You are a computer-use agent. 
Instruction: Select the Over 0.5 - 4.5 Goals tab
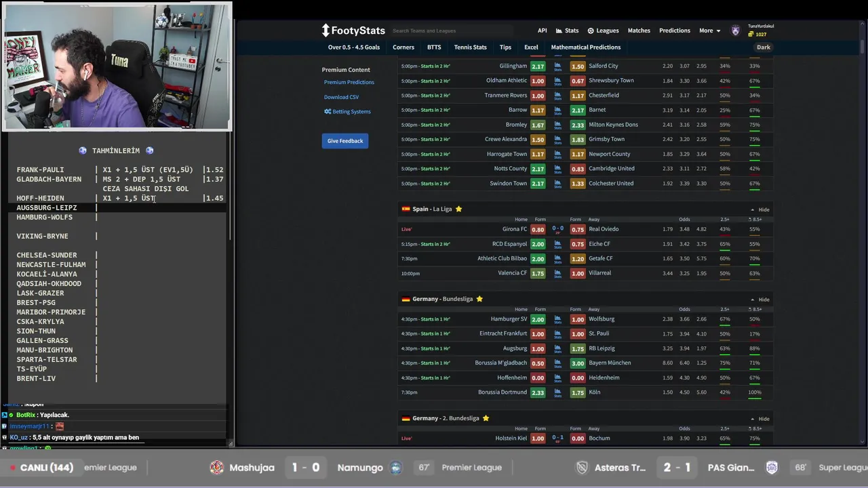coord(354,47)
